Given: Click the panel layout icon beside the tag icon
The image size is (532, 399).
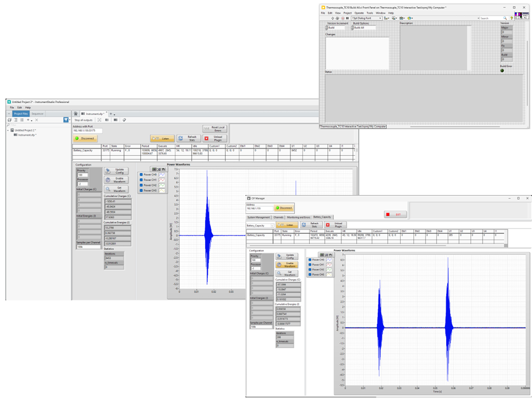Looking at the screenshot, I should click(116, 120).
